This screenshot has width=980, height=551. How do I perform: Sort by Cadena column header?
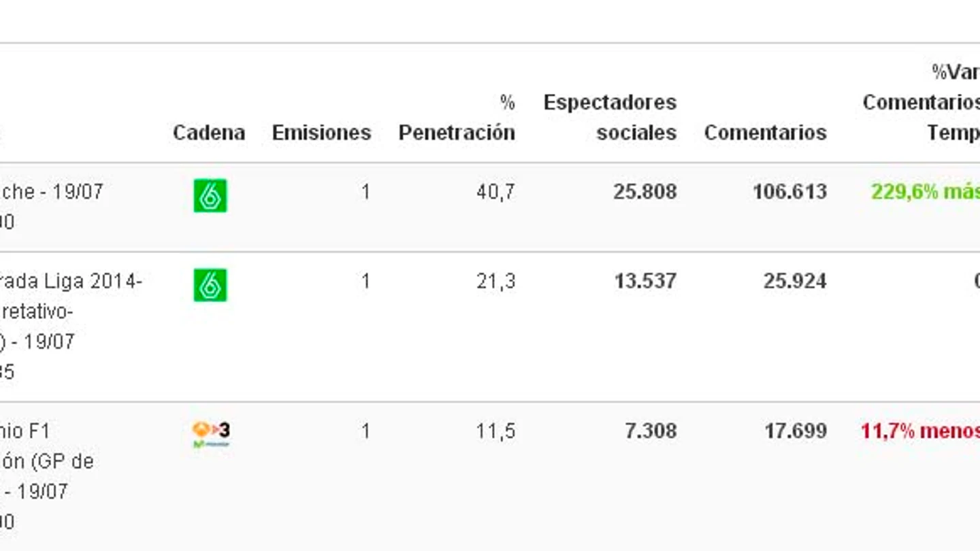click(x=209, y=132)
